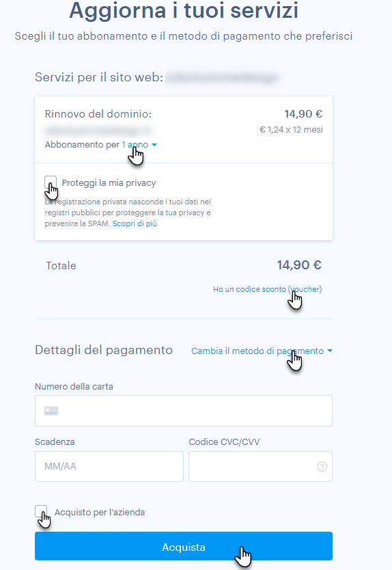Click the "Acquisto per l'azienda" label
392x570 pixels.
[100, 512]
